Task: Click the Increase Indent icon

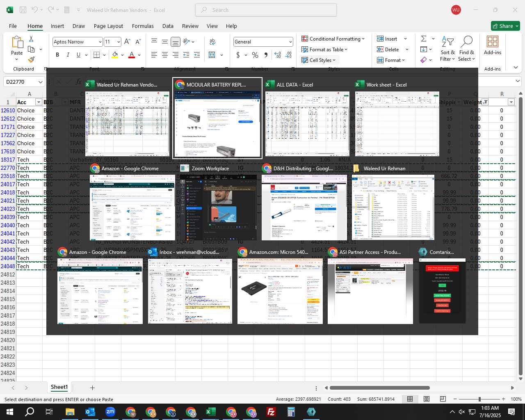Action: (197, 55)
